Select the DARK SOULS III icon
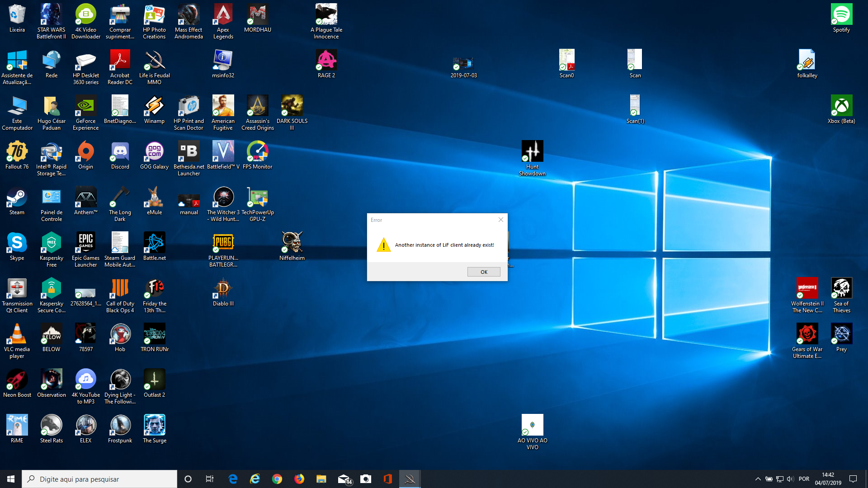The image size is (868, 488). pyautogui.click(x=292, y=113)
